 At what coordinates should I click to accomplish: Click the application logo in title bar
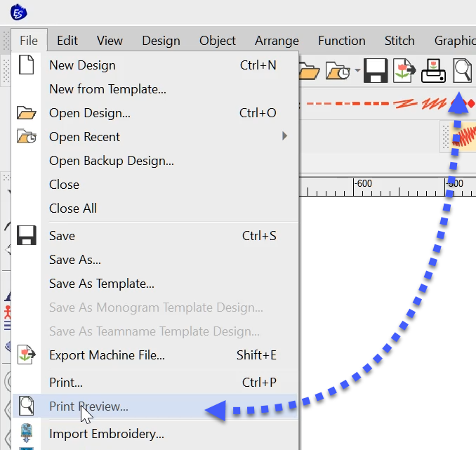coord(20,11)
